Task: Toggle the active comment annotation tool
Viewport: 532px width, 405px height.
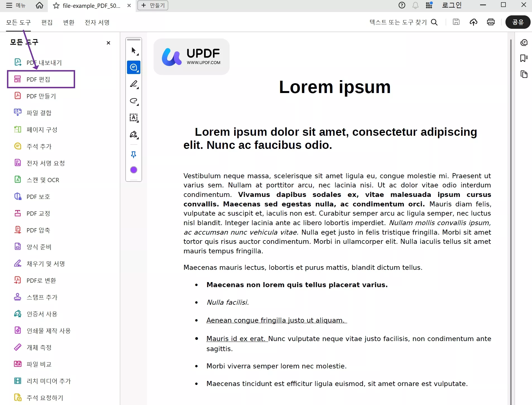Action: 134,67
